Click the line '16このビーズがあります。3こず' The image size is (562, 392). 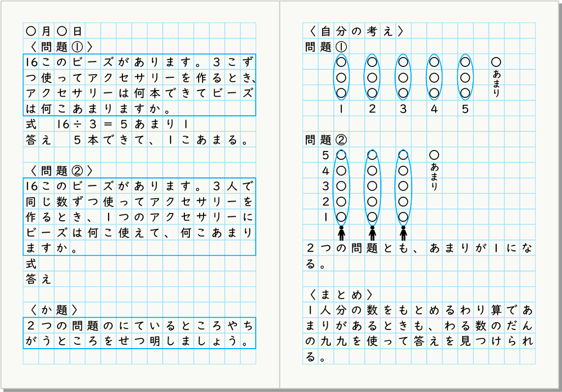click(x=139, y=63)
